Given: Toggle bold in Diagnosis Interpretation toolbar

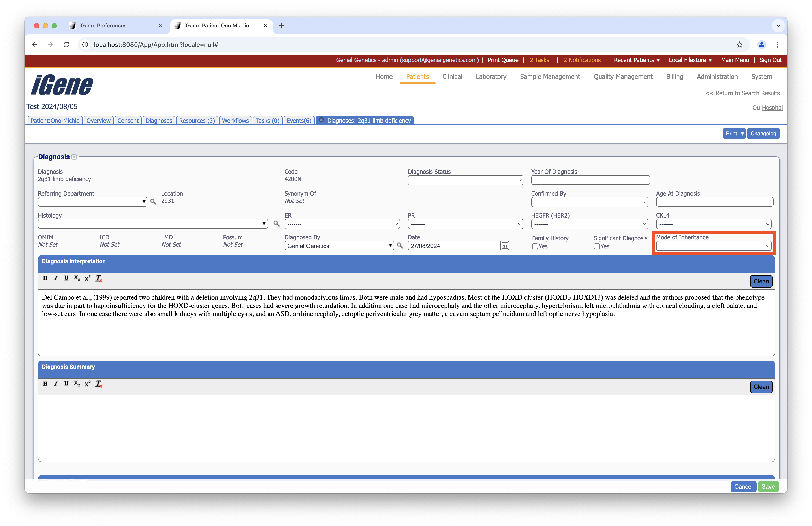Looking at the screenshot, I should tap(45, 278).
